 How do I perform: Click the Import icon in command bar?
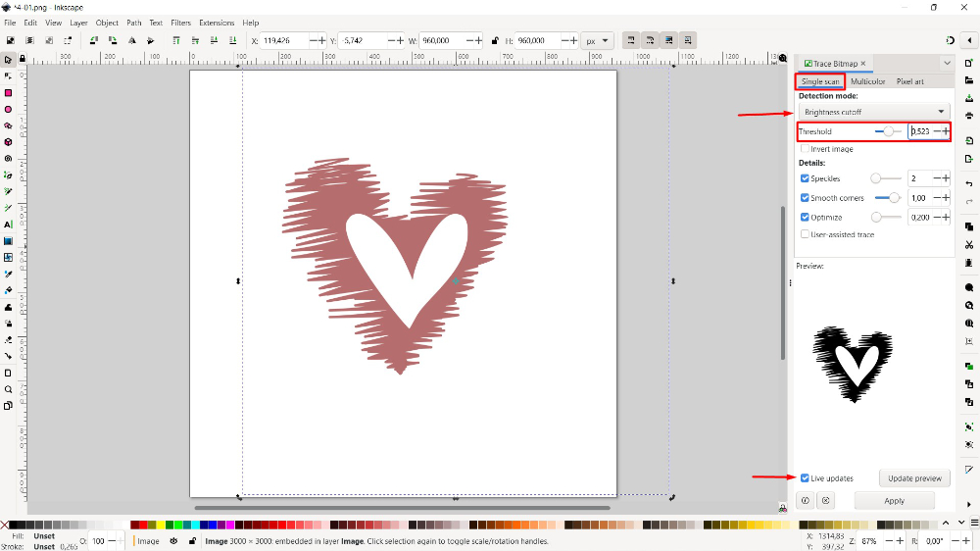tap(969, 141)
